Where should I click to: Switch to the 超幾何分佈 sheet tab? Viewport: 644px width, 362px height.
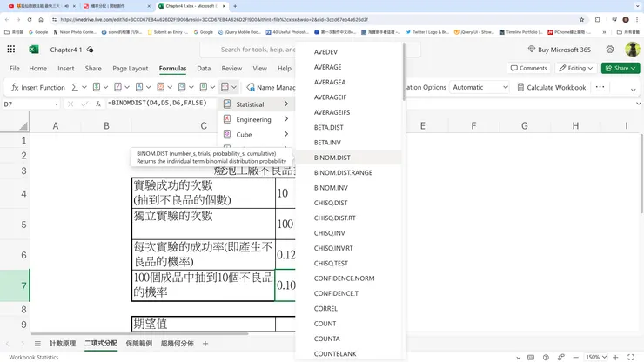177,344
